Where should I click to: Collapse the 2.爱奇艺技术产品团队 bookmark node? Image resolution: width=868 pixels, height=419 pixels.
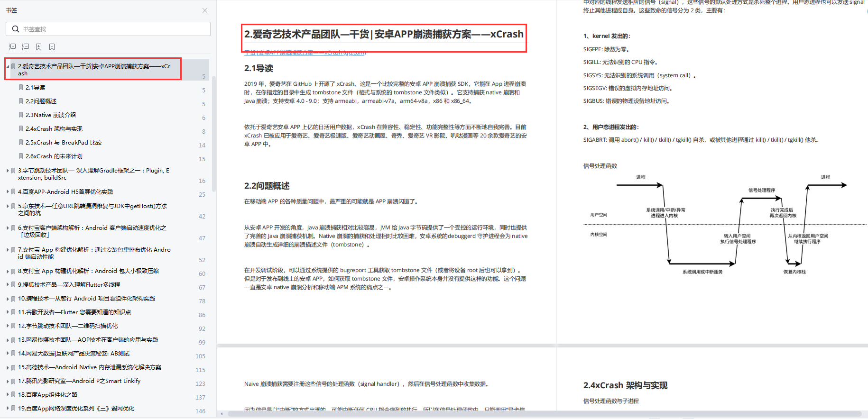[8, 66]
